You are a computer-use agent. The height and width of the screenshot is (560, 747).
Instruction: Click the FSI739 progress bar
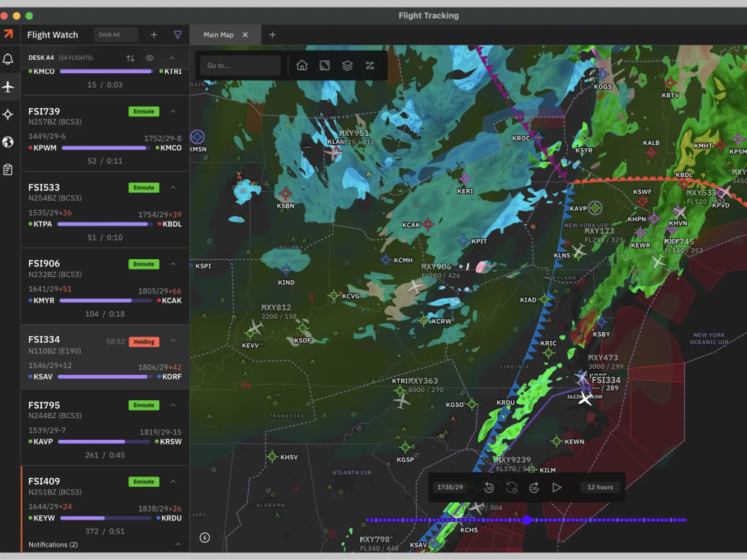click(107, 148)
